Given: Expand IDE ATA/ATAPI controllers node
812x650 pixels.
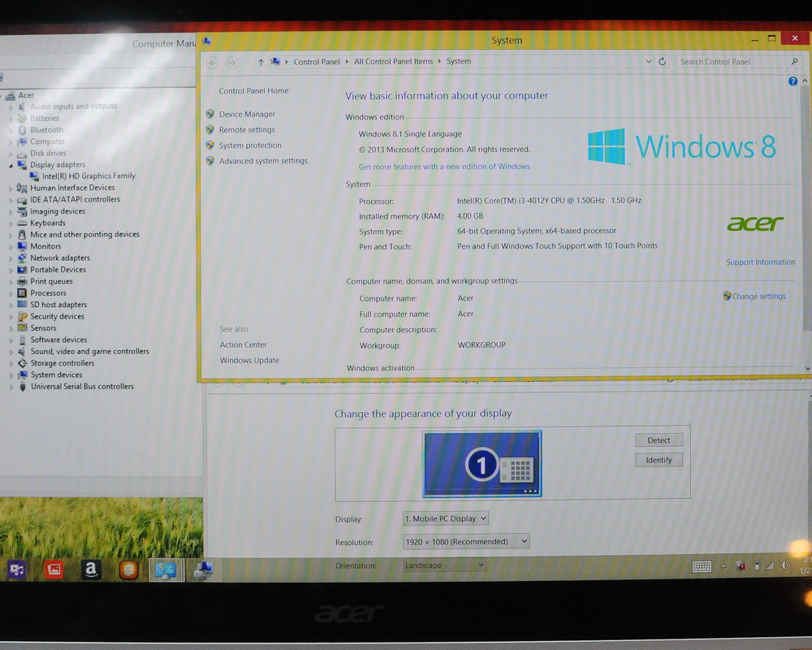Looking at the screenshot, I should tap(11, 200).
